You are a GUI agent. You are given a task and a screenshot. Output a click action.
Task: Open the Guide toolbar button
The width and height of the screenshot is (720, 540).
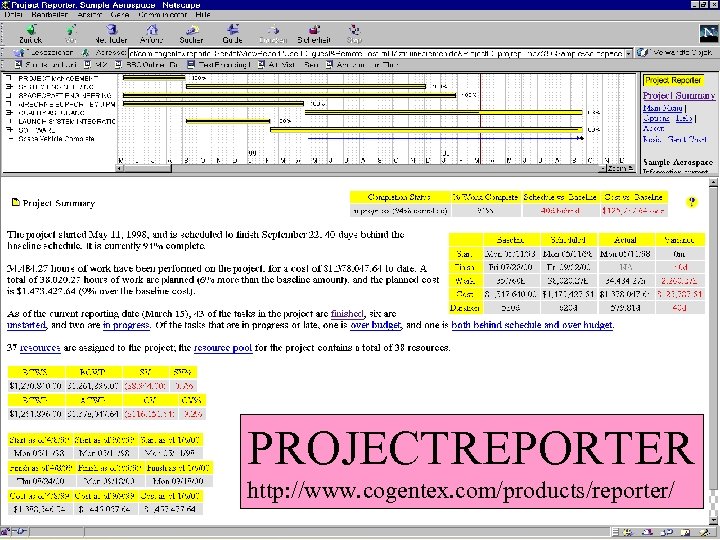[232, 34]
